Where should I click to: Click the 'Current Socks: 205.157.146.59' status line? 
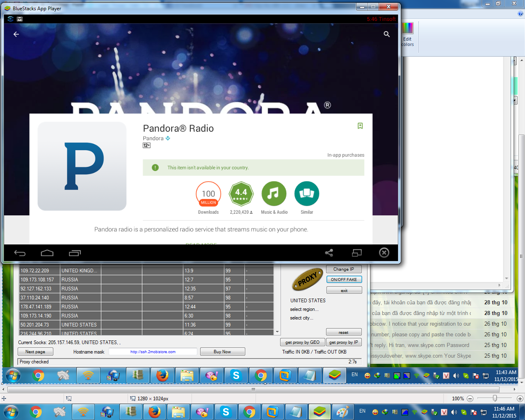pos(69,342)
